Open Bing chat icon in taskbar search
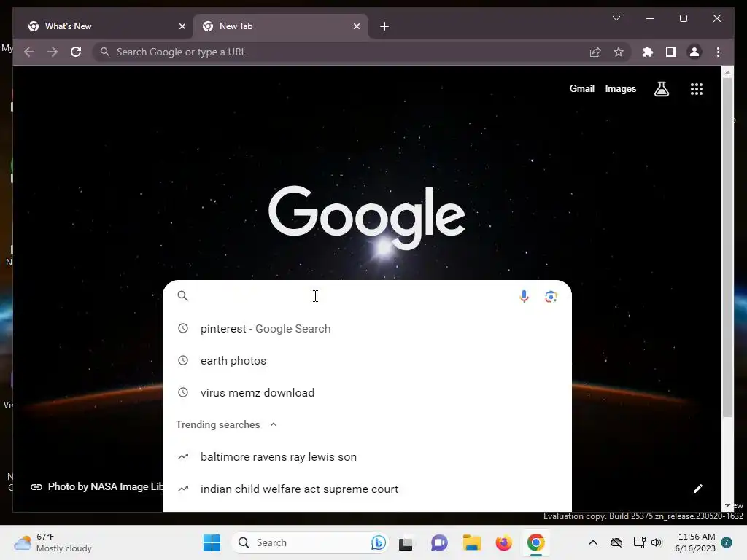This screenshot has height=560, width=747. pyautogui.click(x=379, y=542)
